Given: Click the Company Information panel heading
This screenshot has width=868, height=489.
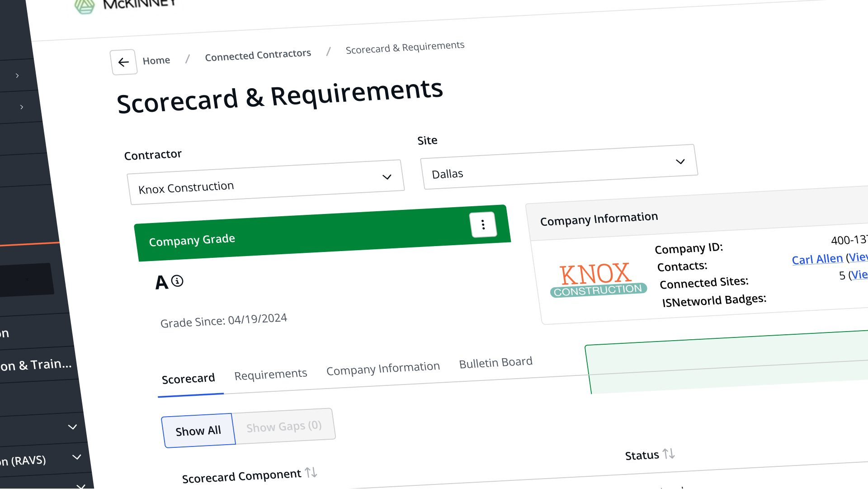Looking at the screenshot, I should 599,219.
